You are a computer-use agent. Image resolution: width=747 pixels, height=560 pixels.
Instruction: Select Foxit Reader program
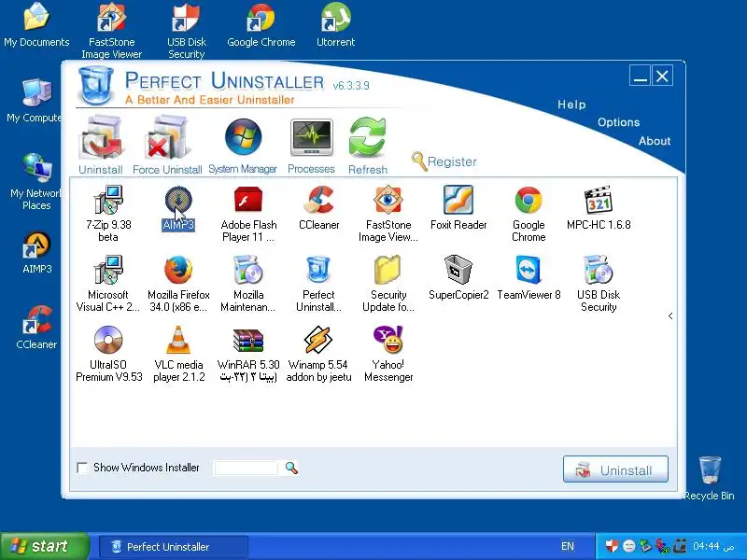point(458,208)
